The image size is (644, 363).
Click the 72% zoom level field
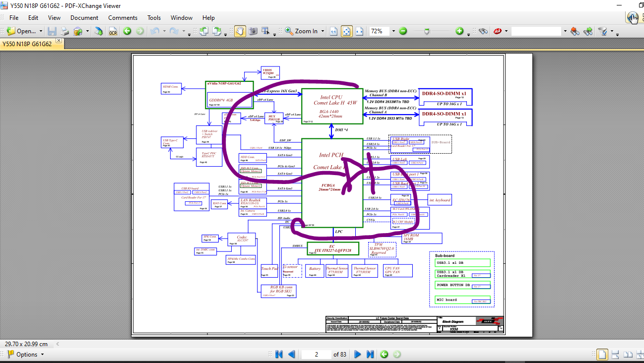click(380, 31)
